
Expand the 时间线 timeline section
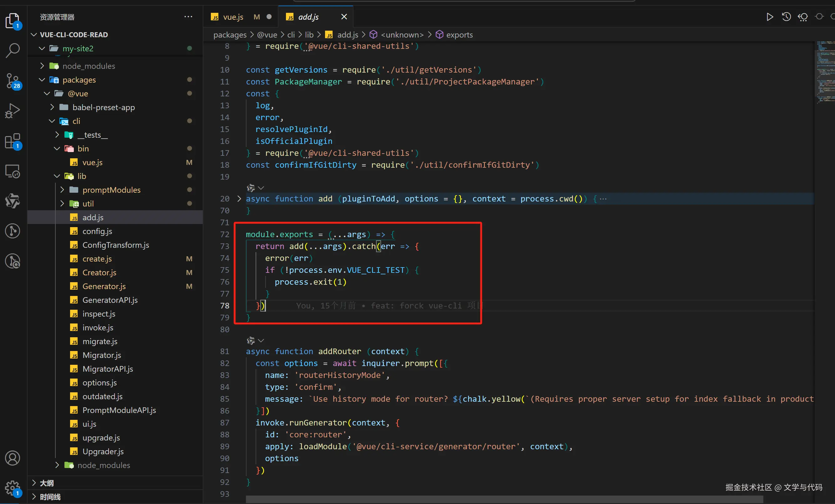[50, 496]
